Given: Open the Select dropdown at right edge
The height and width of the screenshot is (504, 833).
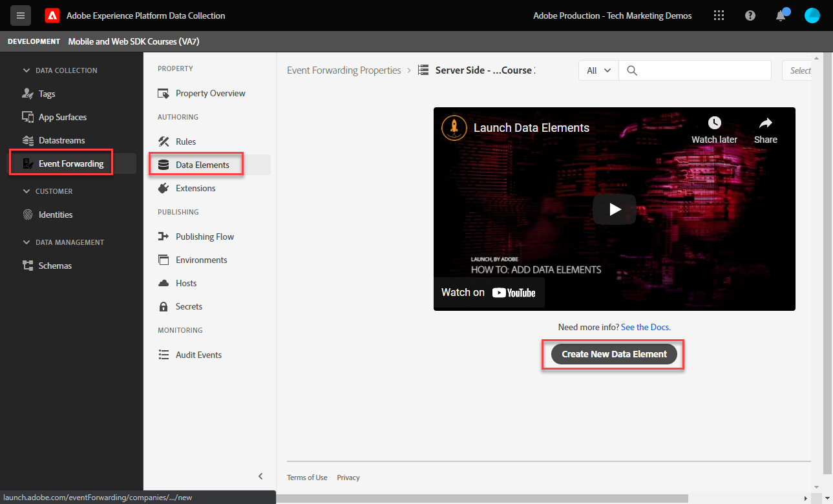Looking at the screenshot, I should (x=797, y=70).
